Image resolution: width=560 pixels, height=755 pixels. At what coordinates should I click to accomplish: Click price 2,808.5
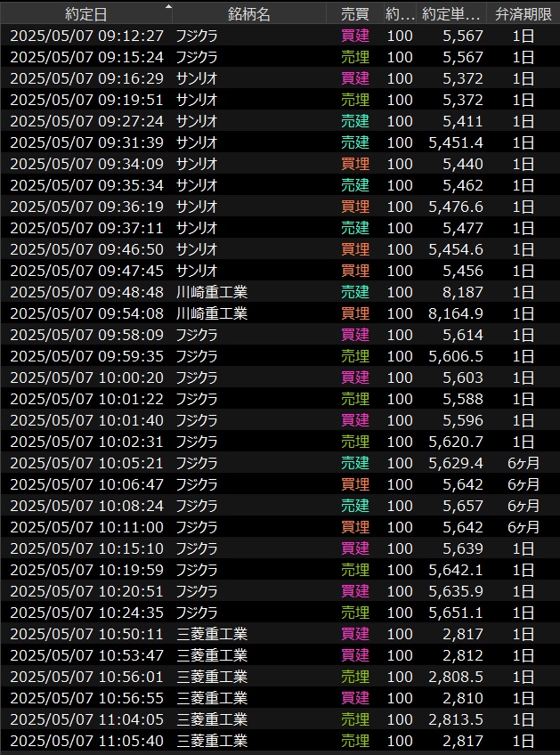tap(456, 676)
